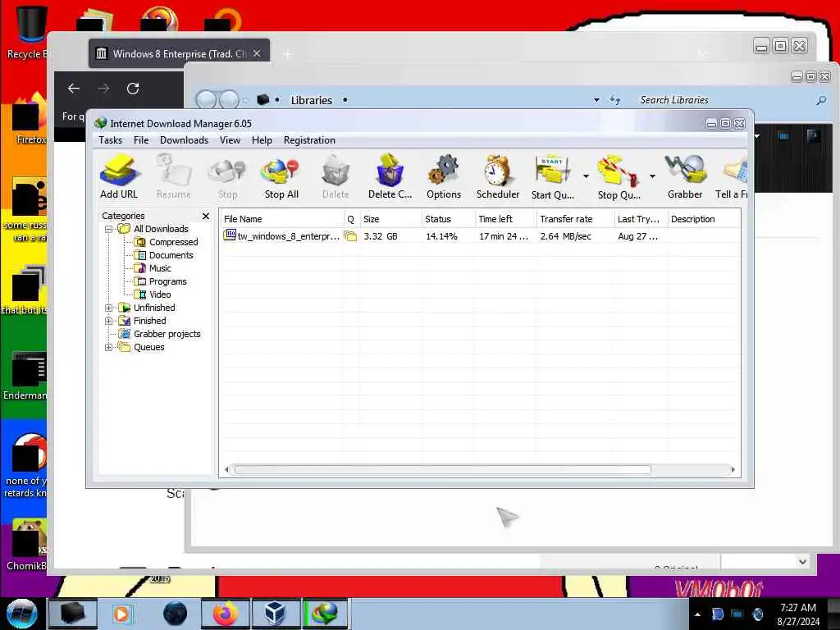The height and width of the screenshot is (630, 840).
Task: Sort by Status column header
Action: point(449,219)
